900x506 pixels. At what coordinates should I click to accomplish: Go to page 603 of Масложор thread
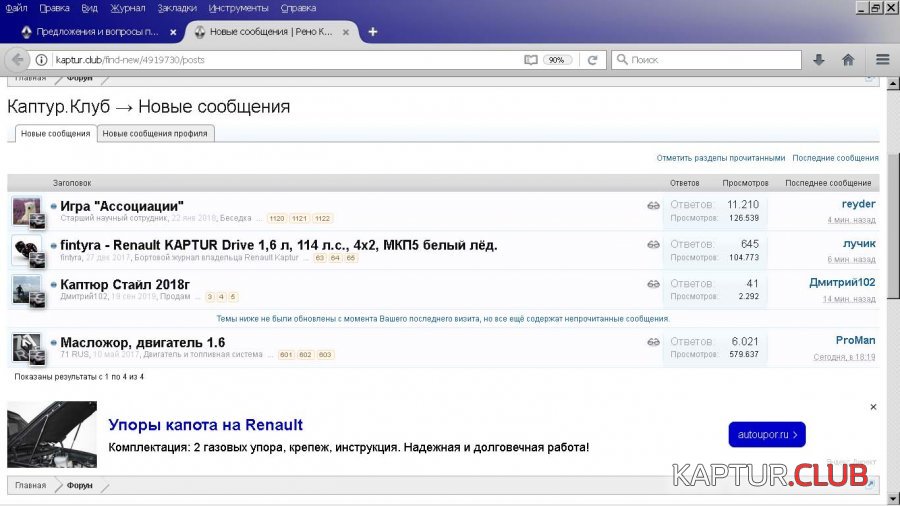[325, 355]
